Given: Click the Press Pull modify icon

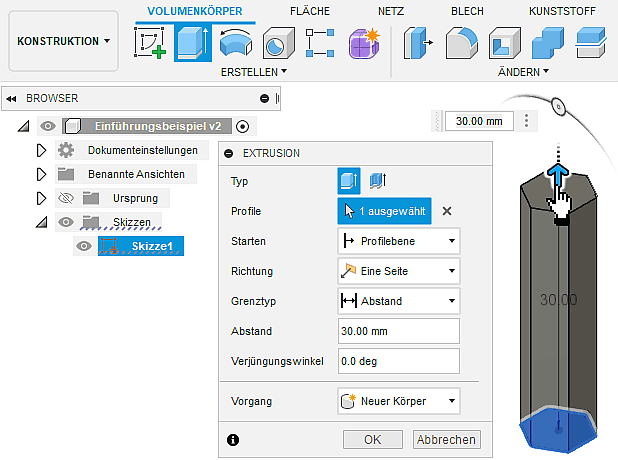Looking at the screenshot, I should (416, 43).
